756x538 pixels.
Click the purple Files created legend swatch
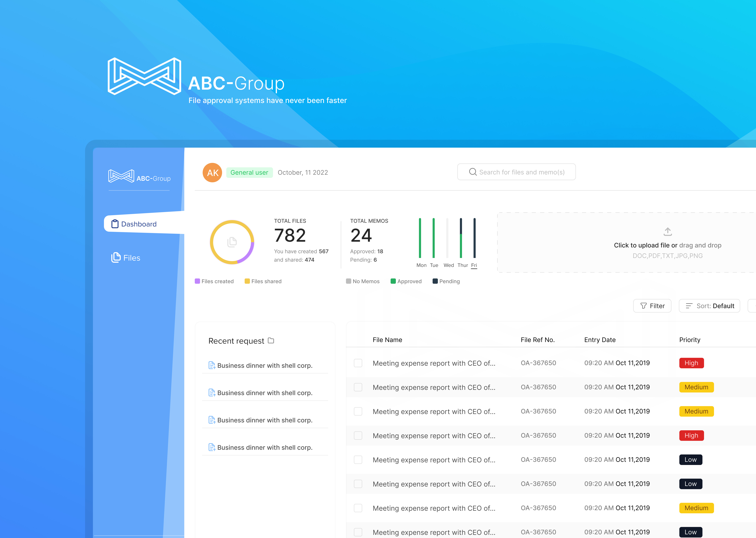click(197, 281)
